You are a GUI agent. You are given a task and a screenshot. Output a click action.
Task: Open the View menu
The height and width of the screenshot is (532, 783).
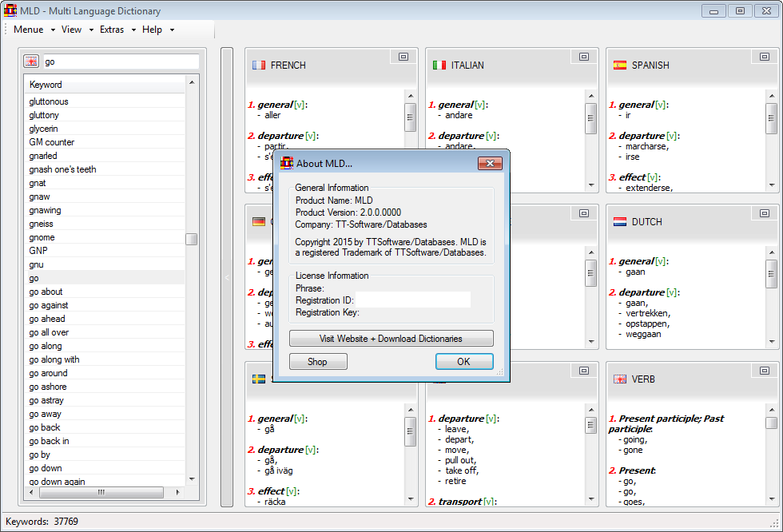coord(71,30)
